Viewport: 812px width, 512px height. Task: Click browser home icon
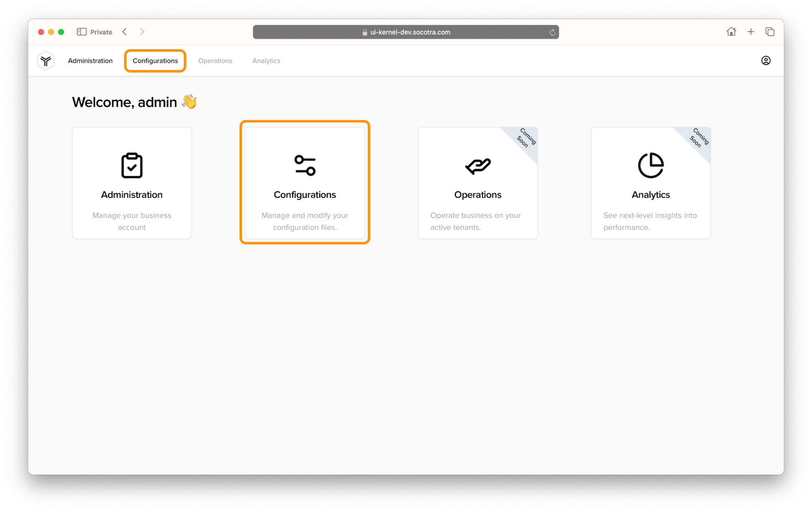pyautogui.click(x=731, y=32)
